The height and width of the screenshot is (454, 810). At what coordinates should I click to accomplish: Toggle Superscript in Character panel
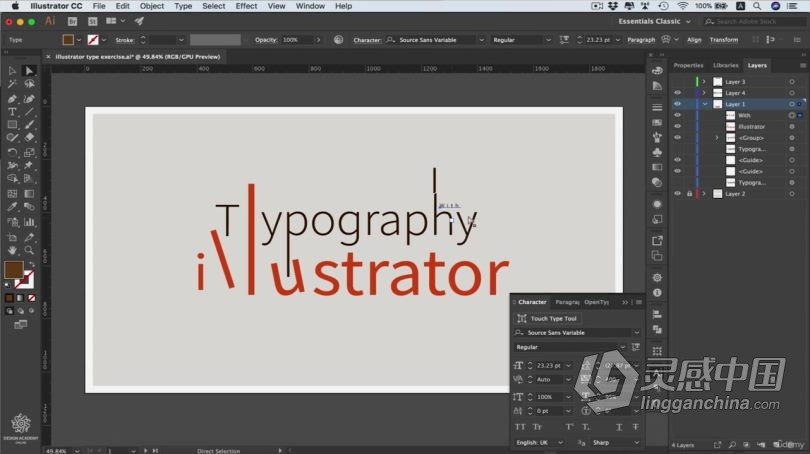click(569, 427)
